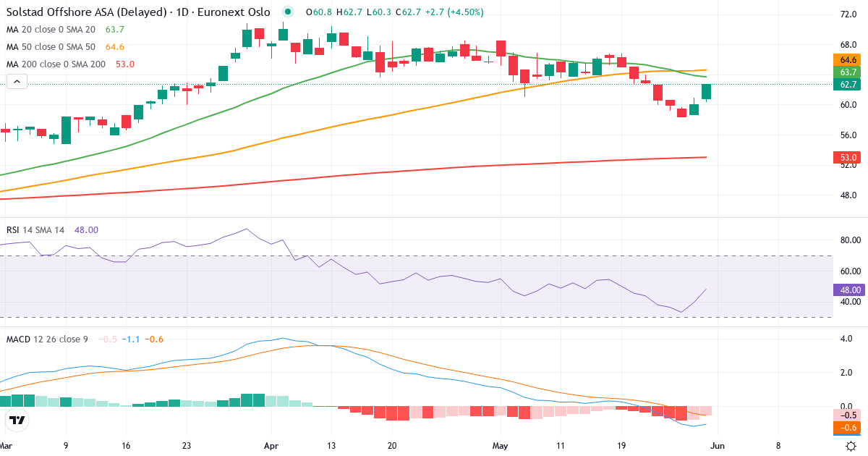Click the MACD signal value -0.6 in legend
Screen dimensions: 868x456
[x=154, y=339]
